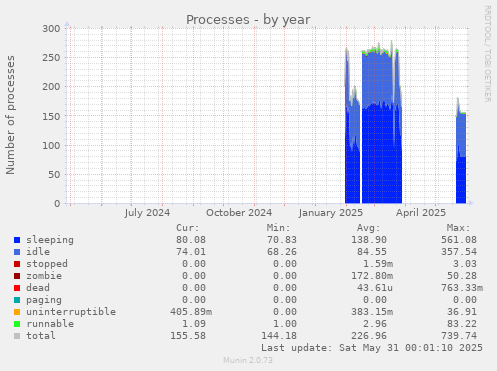The image size is (497, 371).
Task: Click the dead legend color swatch
Action: [17, 288]
